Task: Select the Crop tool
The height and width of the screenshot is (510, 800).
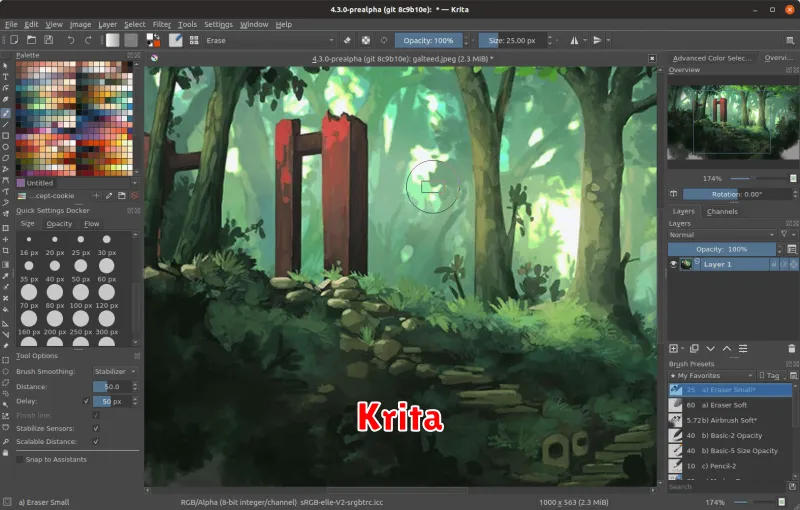Action: pyautogui.click(x=6, y=250)
